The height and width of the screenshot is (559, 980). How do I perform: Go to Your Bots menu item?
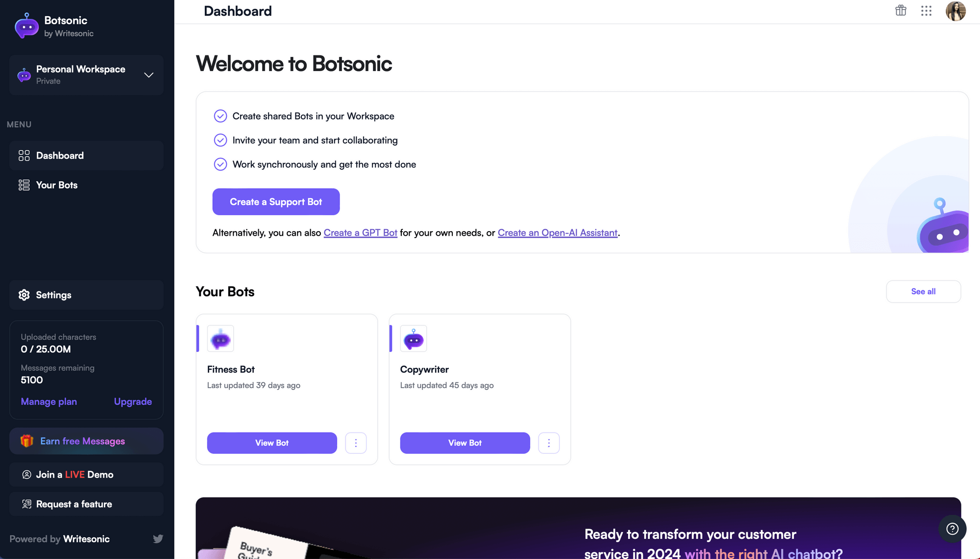(86, 185)
